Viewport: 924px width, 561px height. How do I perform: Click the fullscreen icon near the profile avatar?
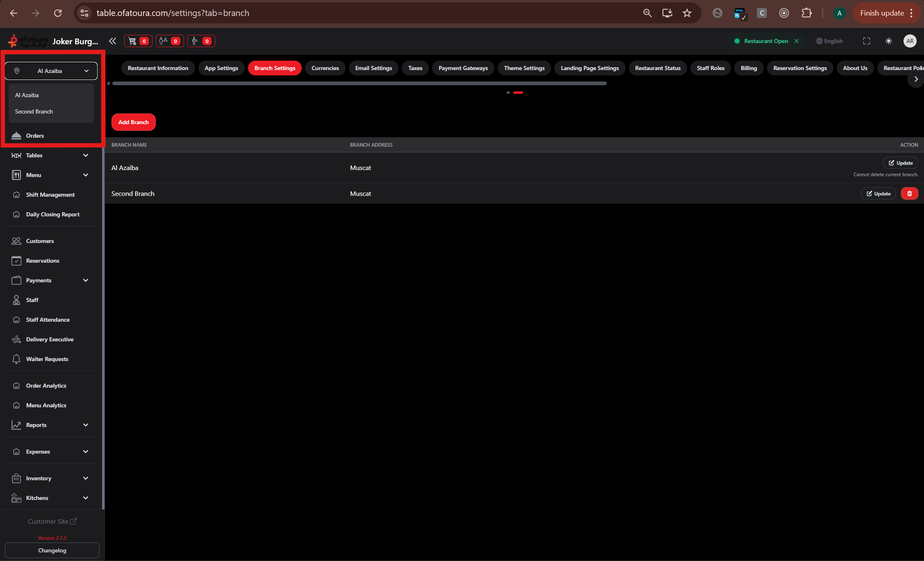tap(867, 41)
